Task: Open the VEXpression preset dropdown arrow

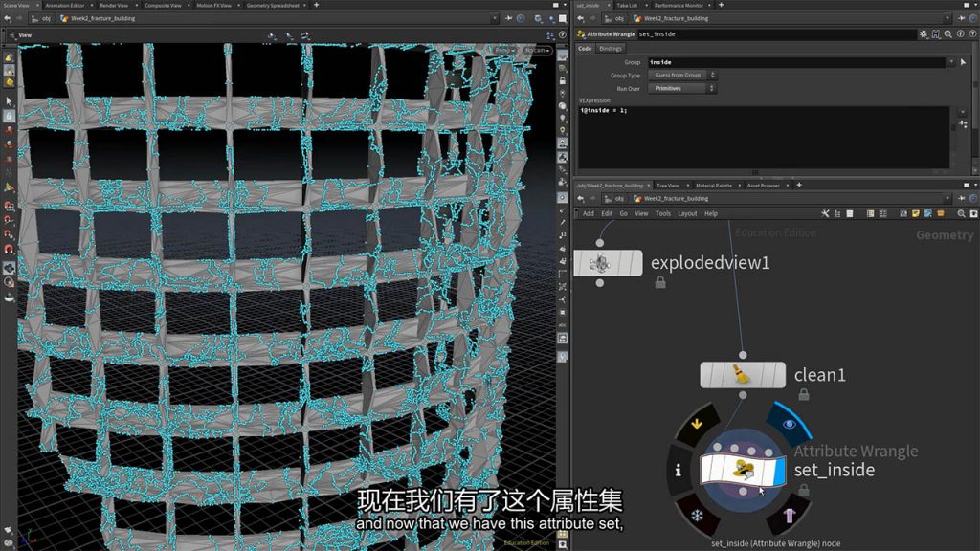Action: 963,113
